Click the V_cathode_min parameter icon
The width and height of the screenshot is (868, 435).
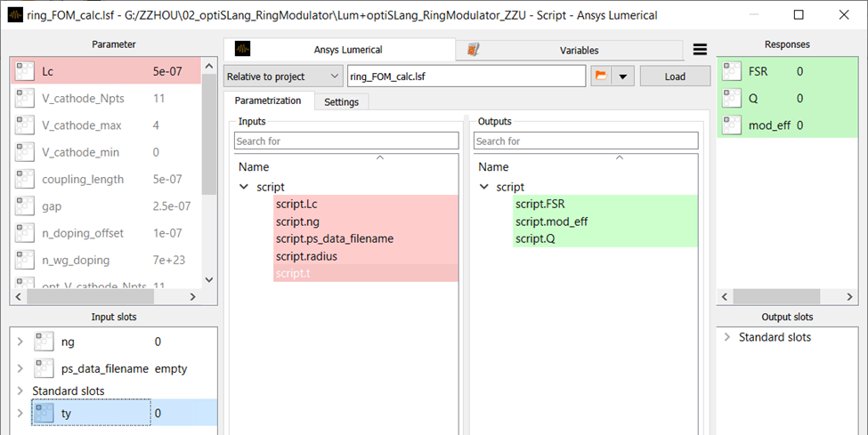(x=25, y=152)
